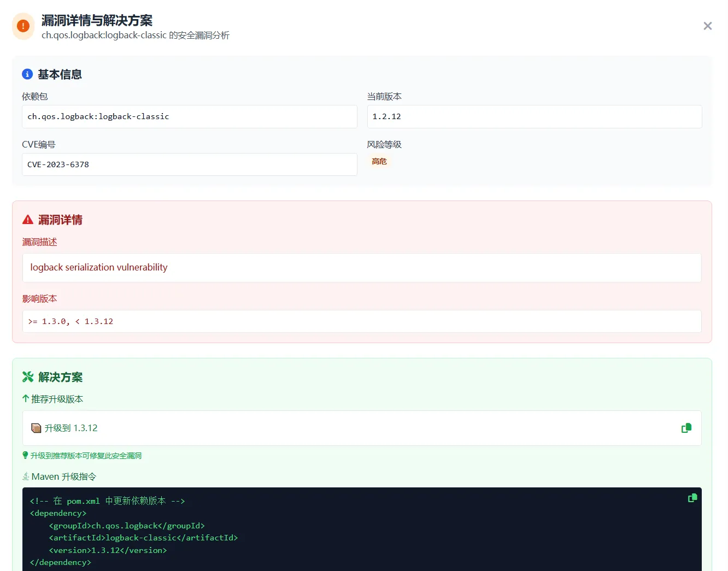Copy the recommended upgrade version 1.3.12

686,428
